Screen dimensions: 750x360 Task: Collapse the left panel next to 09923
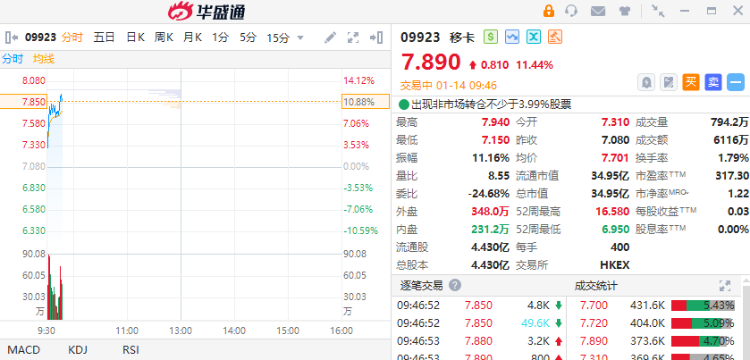pos(11,37)
